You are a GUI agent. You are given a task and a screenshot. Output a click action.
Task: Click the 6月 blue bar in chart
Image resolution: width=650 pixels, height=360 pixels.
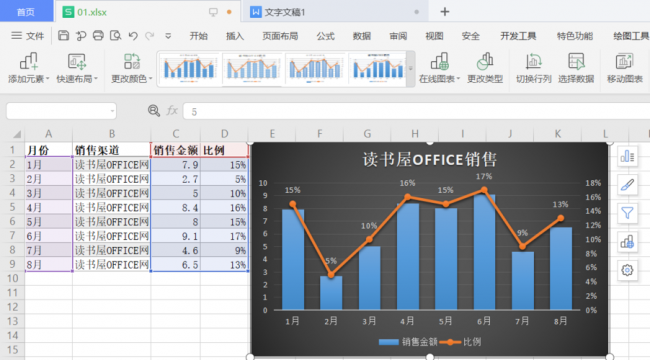pyautogui.click(x=484, y=252)
